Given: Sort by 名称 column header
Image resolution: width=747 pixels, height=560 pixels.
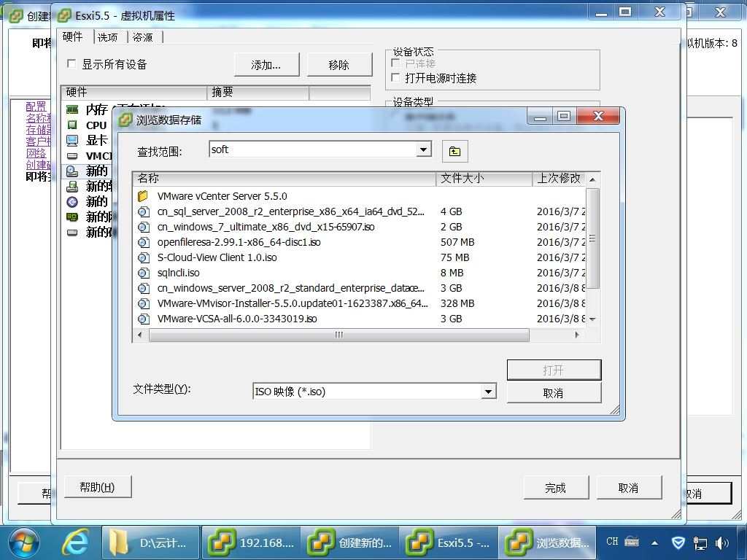Looking at the screenshot, I should tap(284, 179).
